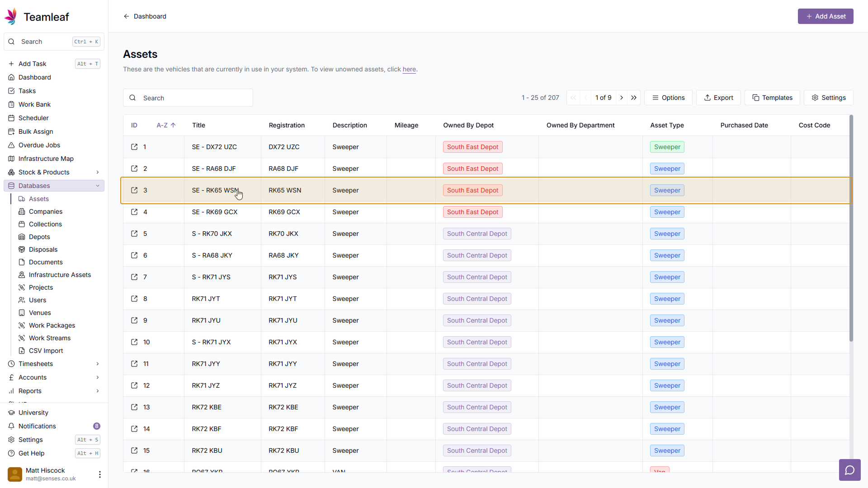The height and width of the screenshot is (488, 868).
Task: Open the chat support bubble icon
Action: pos(849,470)
